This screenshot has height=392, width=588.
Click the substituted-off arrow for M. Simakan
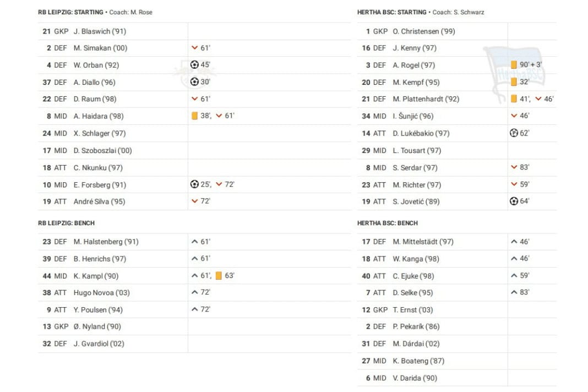(194, 48)
